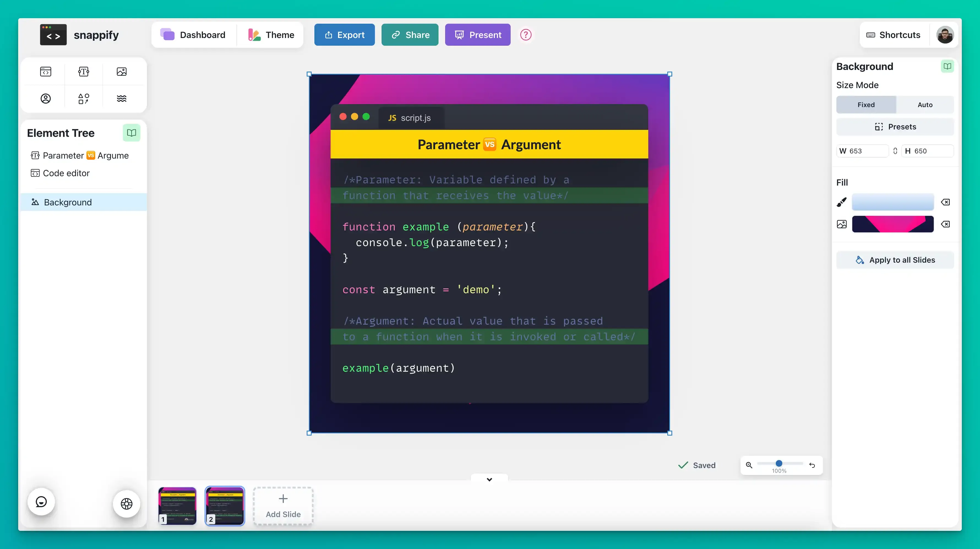
Task: Click the Share button
Action: pyautogui.click(x=410, y=35)
